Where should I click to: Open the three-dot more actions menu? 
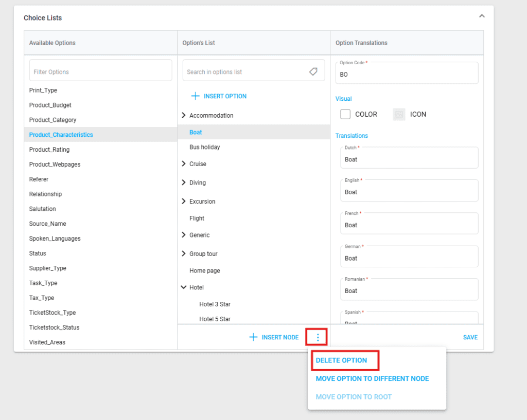click(x=318, y=337)
